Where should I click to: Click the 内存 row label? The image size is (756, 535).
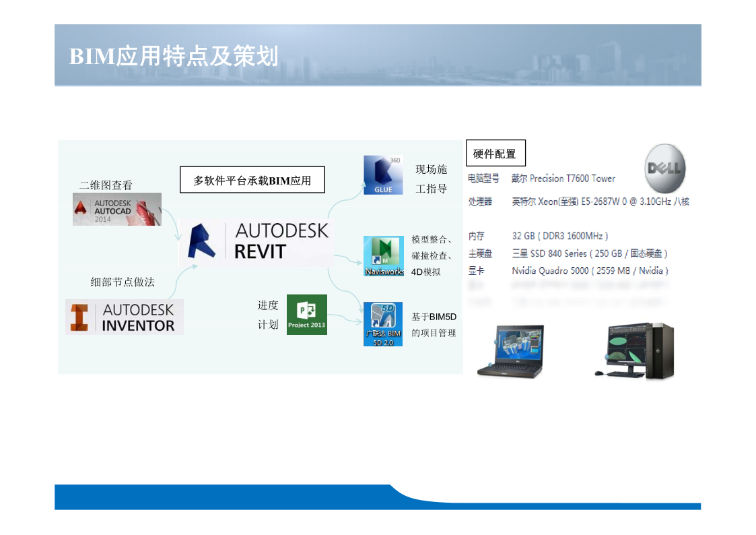pyautogui.click(x=477, y=236)
